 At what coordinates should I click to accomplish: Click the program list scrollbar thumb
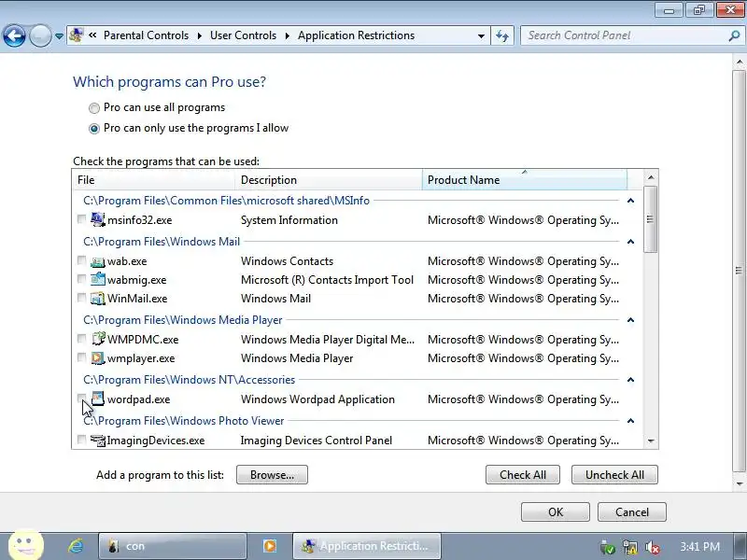pyautogui.click(x=650, y=219)
